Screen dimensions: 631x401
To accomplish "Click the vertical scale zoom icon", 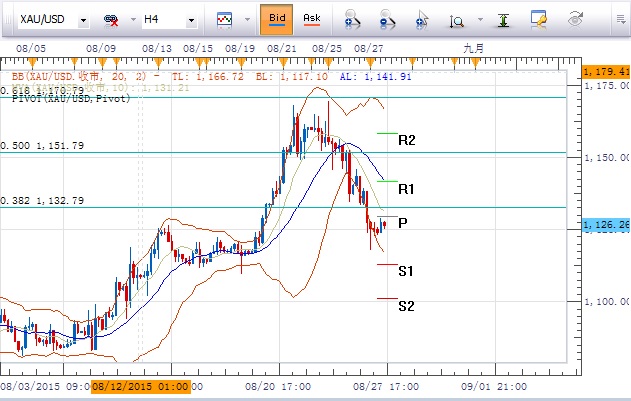I will (x=457, y=21).
